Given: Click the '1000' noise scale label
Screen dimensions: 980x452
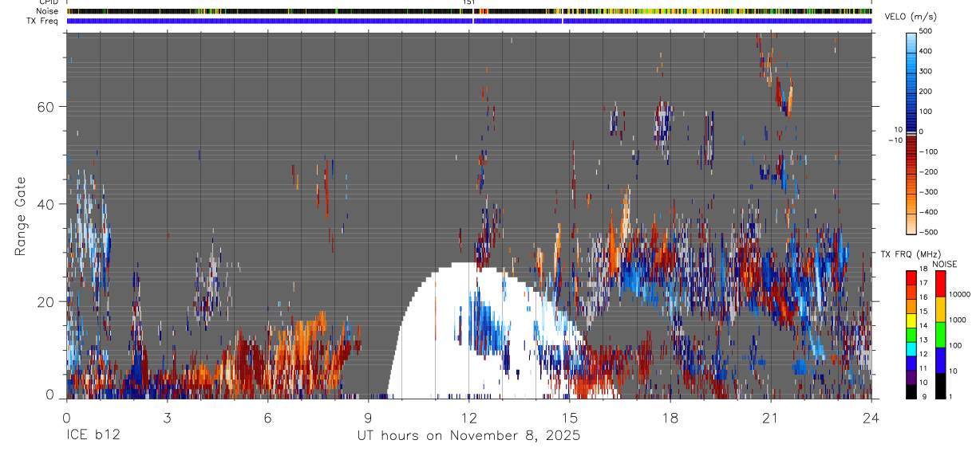Looking at the screenshot, I should click(957, 320).
